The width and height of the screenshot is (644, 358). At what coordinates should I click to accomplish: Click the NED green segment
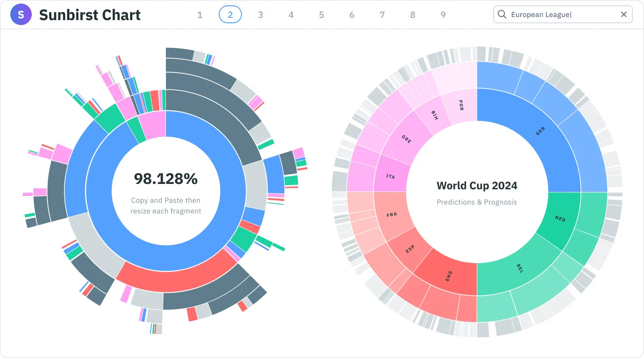click(x=560, y=219)
